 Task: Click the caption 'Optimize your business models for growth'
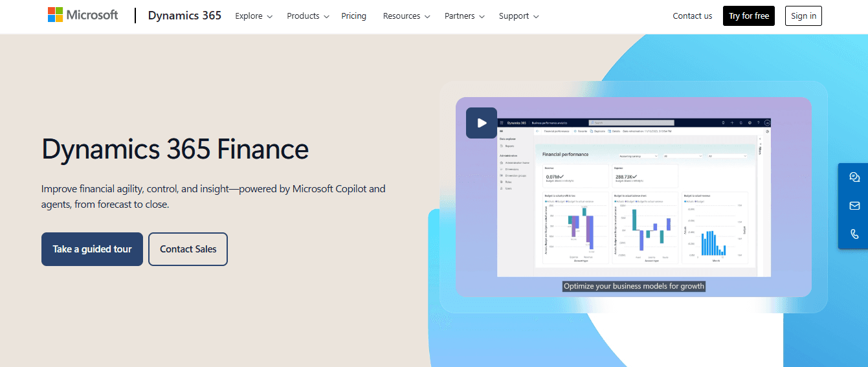[634, 286]
